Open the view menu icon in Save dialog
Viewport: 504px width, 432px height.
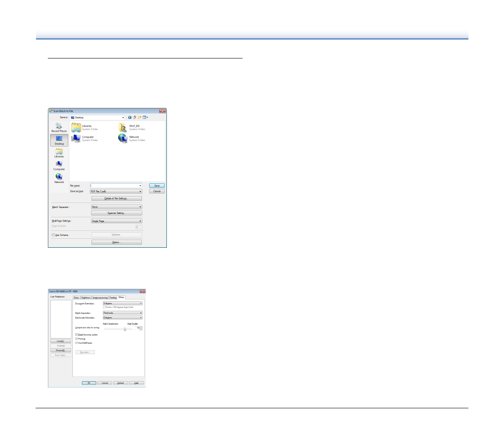145,117
